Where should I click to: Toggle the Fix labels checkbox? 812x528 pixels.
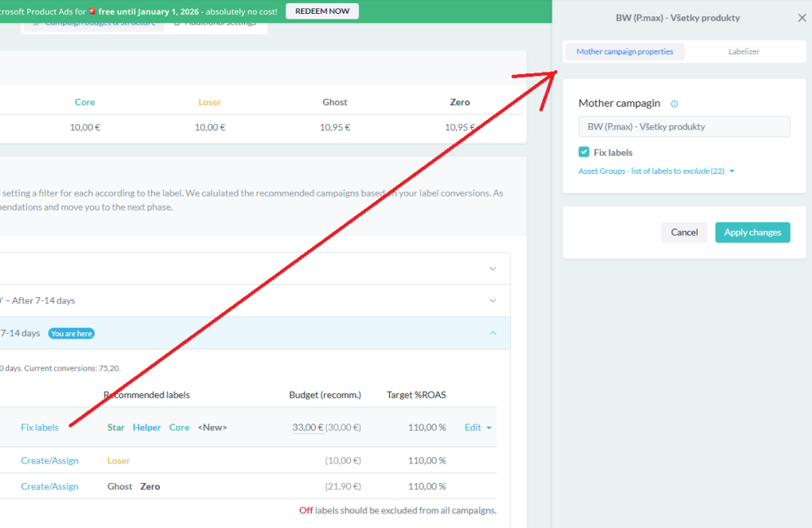click(583, 152)
